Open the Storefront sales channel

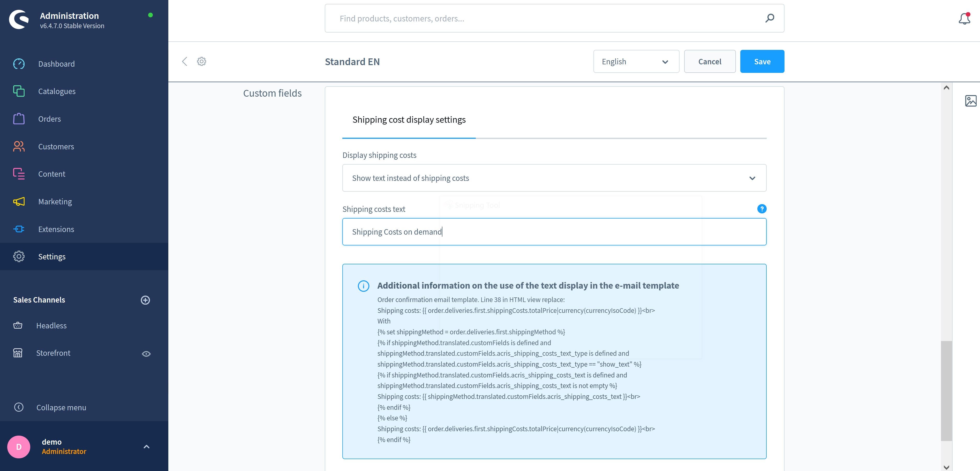[x=53, y=353]
